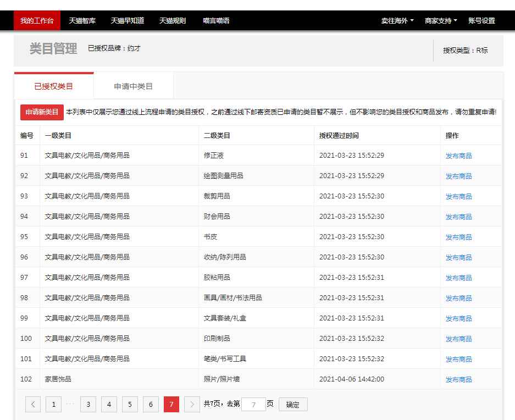Open 我的工作台 in the top navigation
Viewport: 515px width, 420px height.
37,20
